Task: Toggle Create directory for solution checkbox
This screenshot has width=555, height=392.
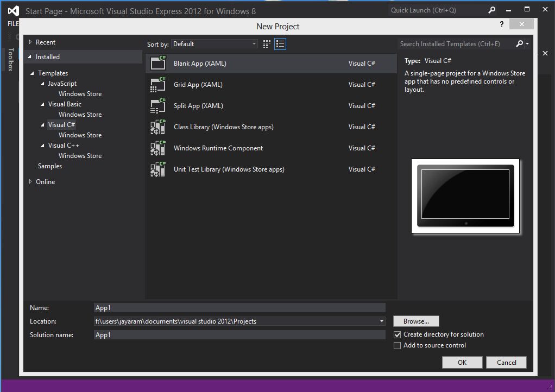Action: pyautogui.click(x=397, y=334)
